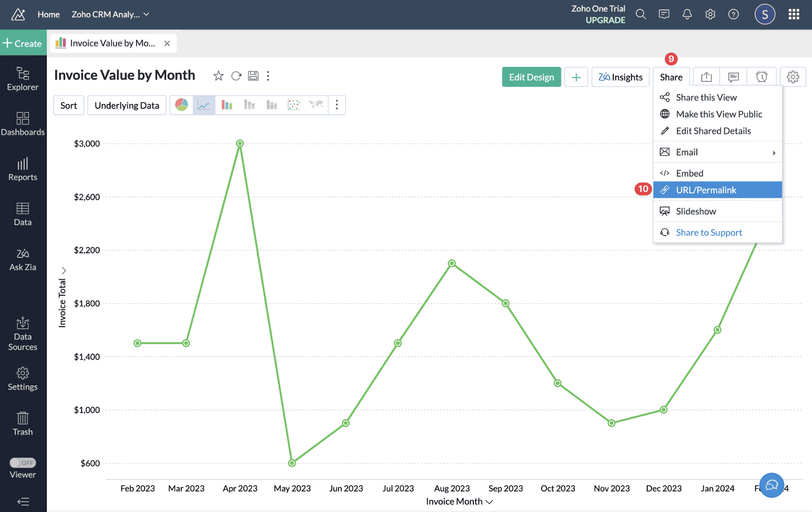Close the Invoice Value by Month tab
This screenshot has height=512, width=812.
pyautogui.click(x=167, y=43)
